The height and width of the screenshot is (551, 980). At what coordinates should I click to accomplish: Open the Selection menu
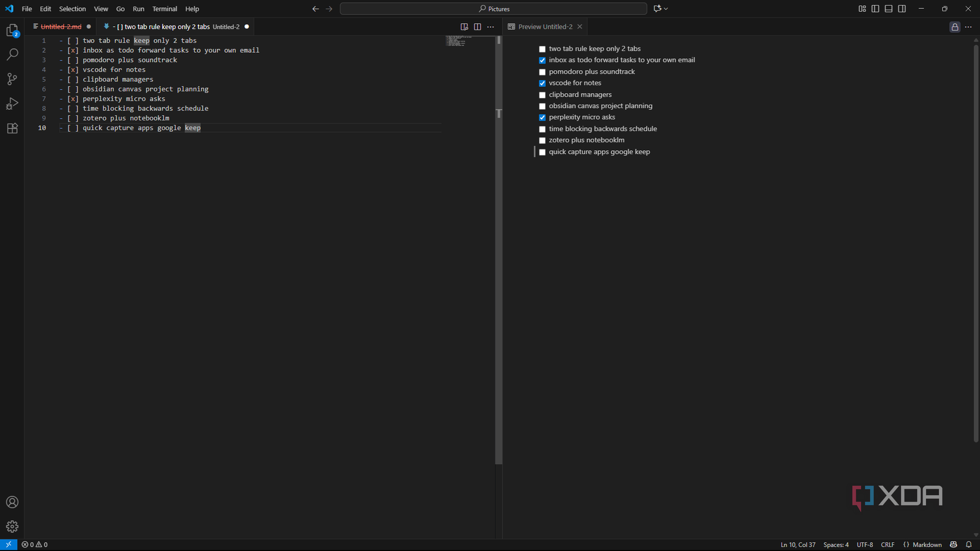pyautogui.click(x=72, y=9)
